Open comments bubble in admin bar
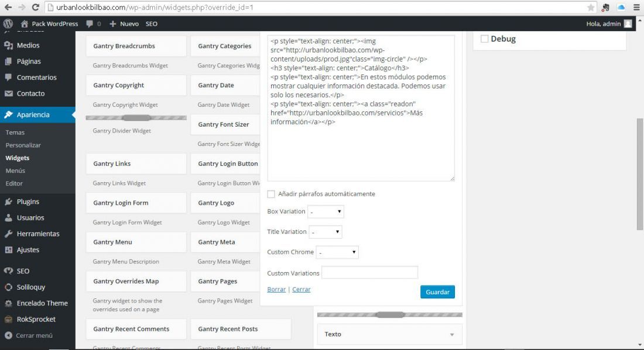 (x=90, y=24)
